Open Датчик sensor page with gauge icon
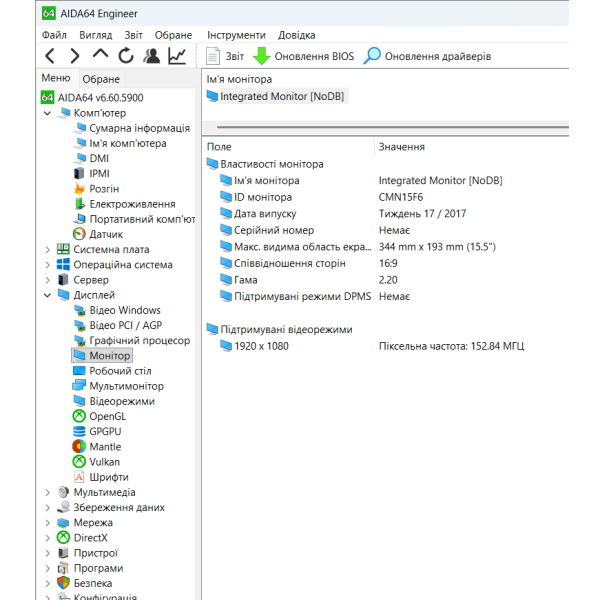 pyautogui.click(x=98, y=234)
